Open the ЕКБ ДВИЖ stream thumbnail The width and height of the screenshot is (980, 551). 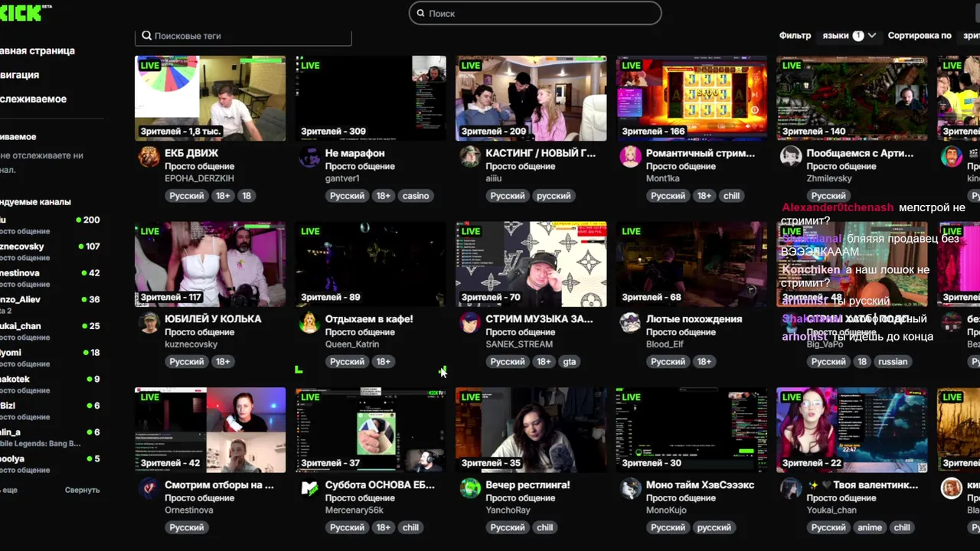pos(211,98)
